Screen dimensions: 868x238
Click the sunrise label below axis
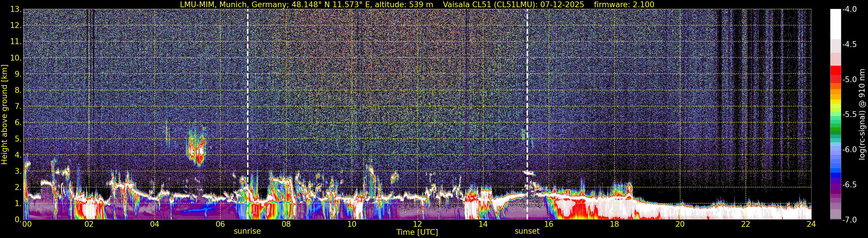pyautogui.click(x=247, y=231)
